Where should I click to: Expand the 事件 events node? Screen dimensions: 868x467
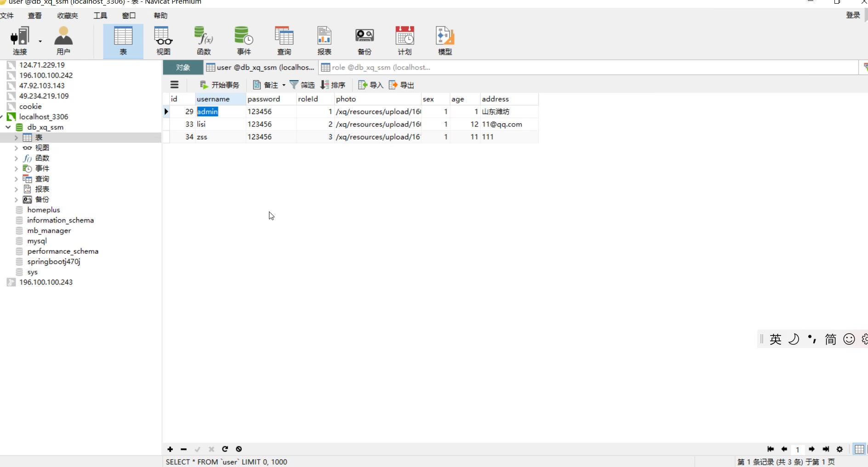pyautogui.click(x=16, y=168)
